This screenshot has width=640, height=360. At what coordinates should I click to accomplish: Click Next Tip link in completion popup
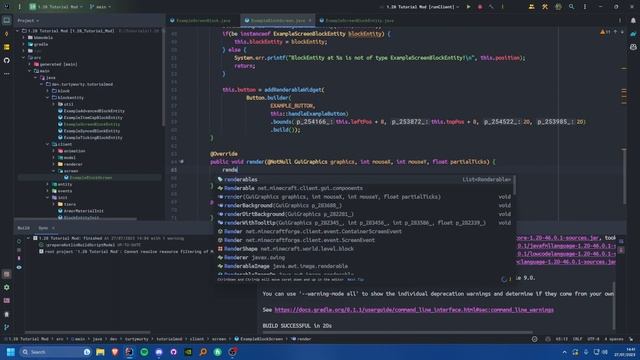click(x=355, y=280)
